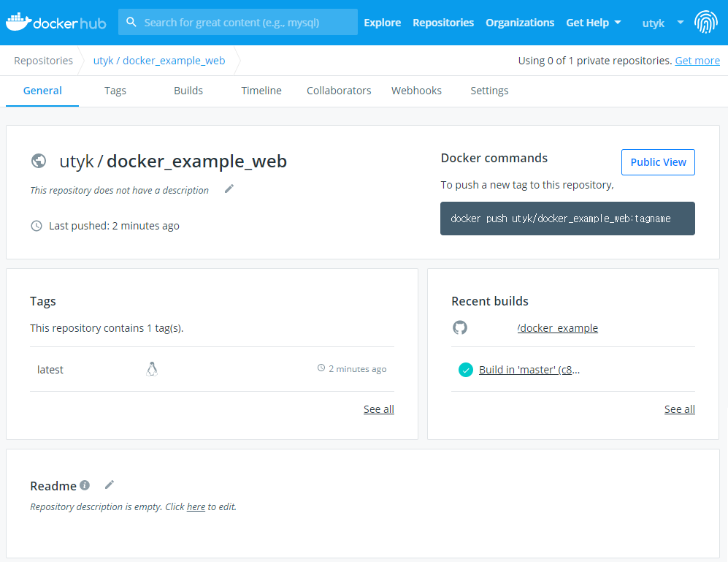Open the Collaborators tab
This screenshot has width=728, height=562.
339,91
